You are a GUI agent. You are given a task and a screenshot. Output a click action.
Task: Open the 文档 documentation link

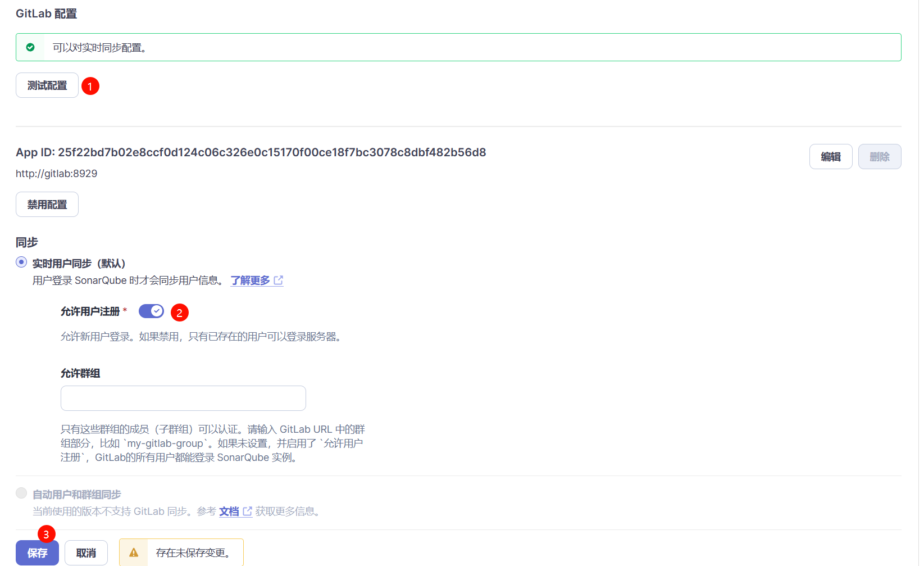point(229,511)
